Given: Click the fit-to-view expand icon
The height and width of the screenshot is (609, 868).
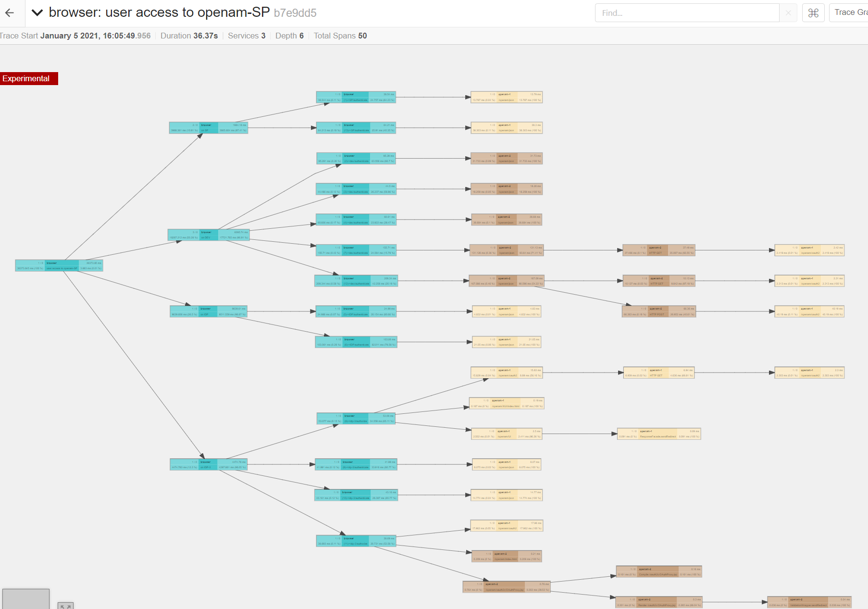Looking at the screenshot, I should 66,606.
